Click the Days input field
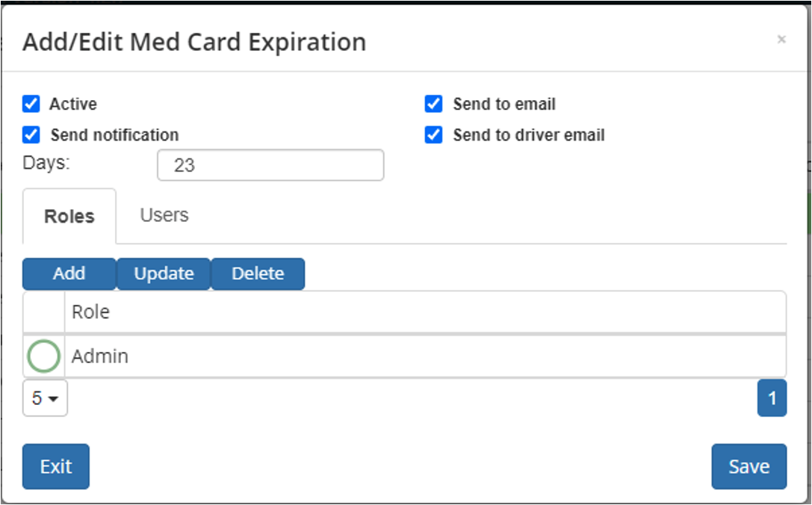This screenshot has width=812, height=505. pyautogui.click(x=270, y=165)
